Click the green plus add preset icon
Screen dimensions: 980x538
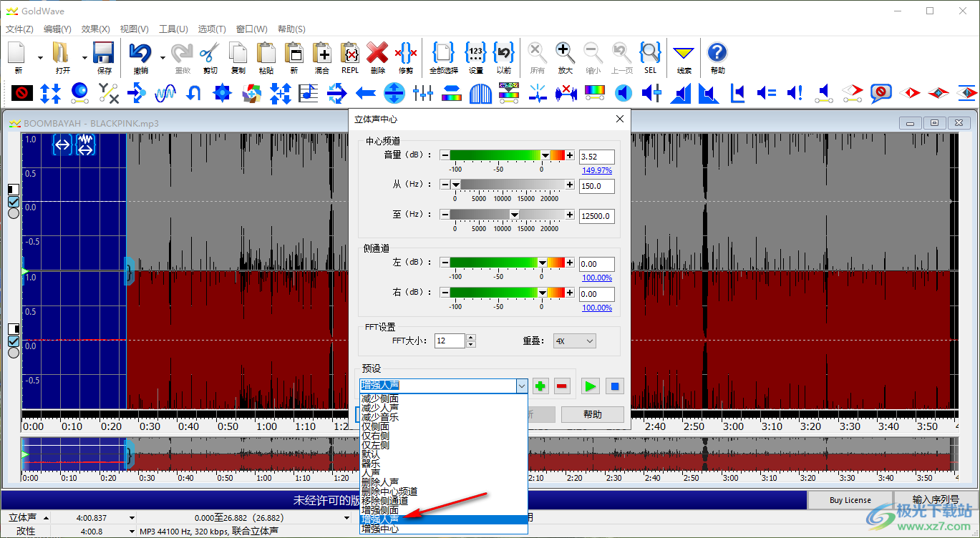tap(540, 386)
